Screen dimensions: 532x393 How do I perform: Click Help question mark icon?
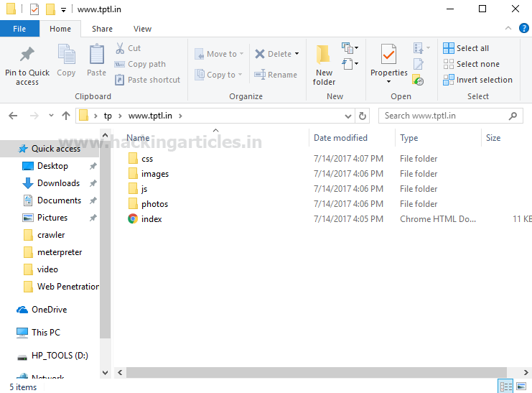[x=525, y=29]
